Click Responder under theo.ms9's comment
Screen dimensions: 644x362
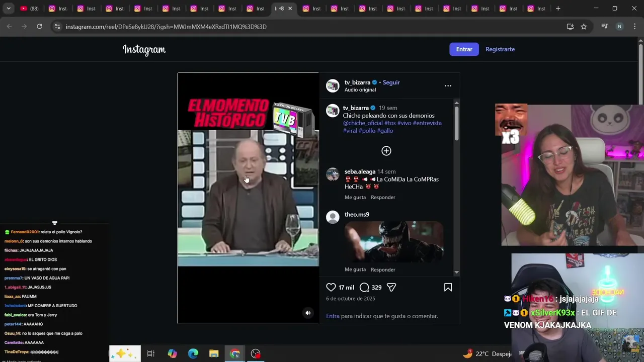383,269
